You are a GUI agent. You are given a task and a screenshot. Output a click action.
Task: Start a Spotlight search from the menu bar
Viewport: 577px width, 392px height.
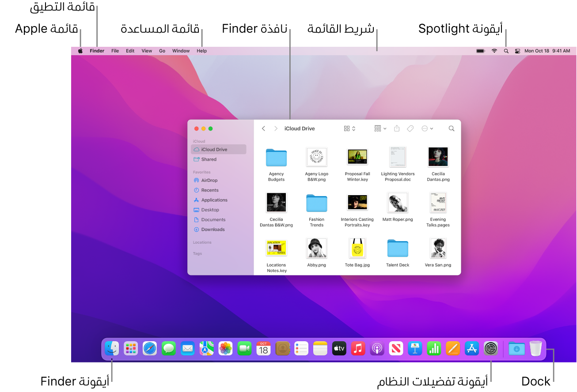505,50
